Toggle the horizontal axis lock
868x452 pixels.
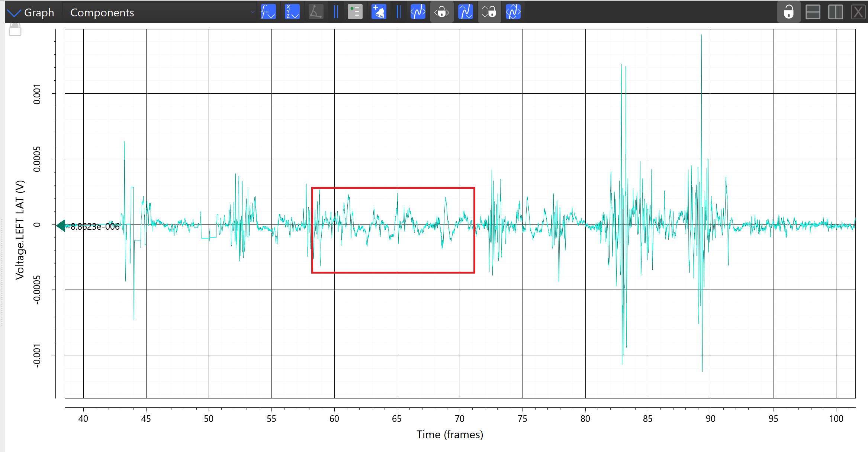[441, 12]
